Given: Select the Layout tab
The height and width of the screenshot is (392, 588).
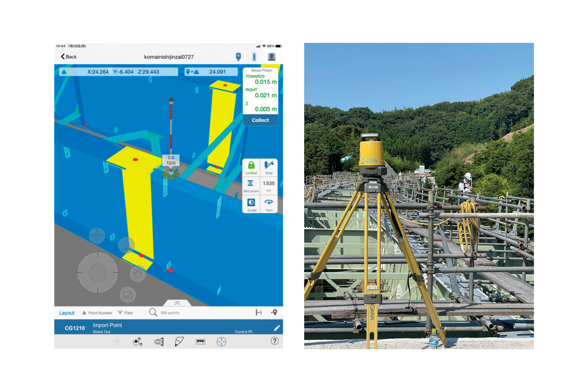Looking at the screenshot, I should 67,313.
